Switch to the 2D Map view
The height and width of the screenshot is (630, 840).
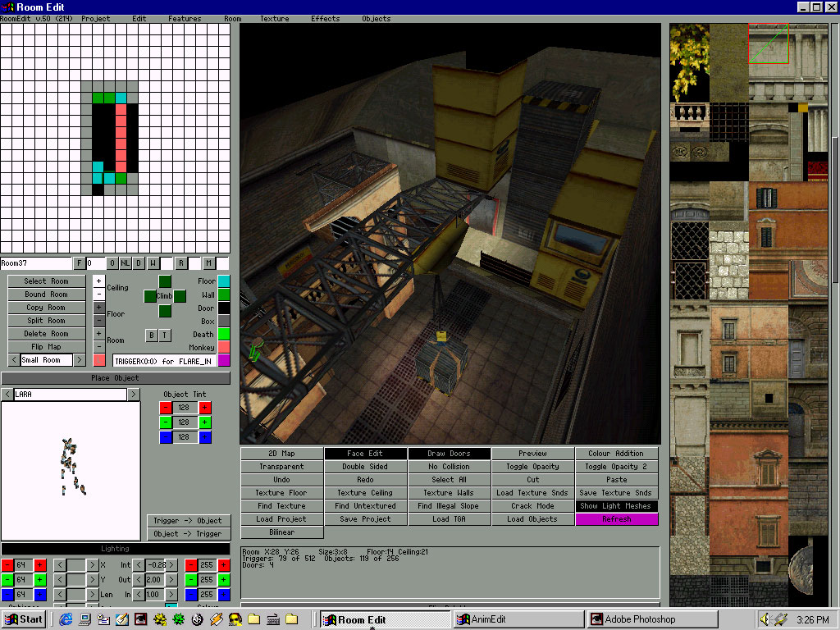click(x=282, y=453)
